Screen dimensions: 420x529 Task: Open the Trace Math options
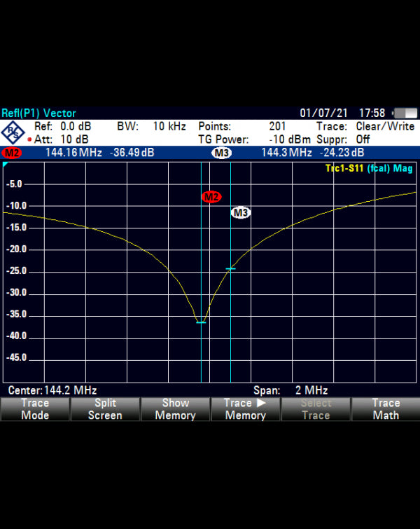385,409
